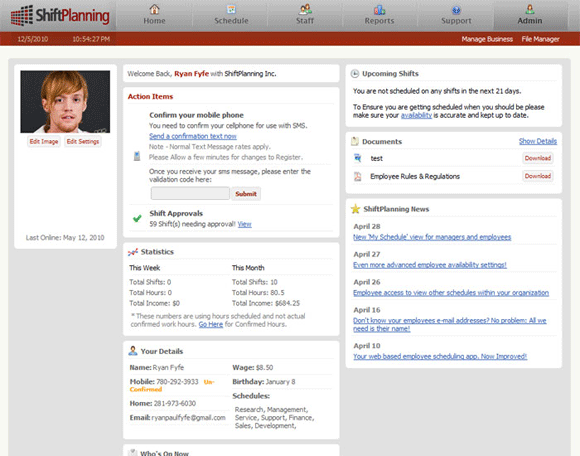Image resolution: width=580 pixels, height=456 pixels.
Task: Submit the SMS validation code
Action: pos(246,194)
